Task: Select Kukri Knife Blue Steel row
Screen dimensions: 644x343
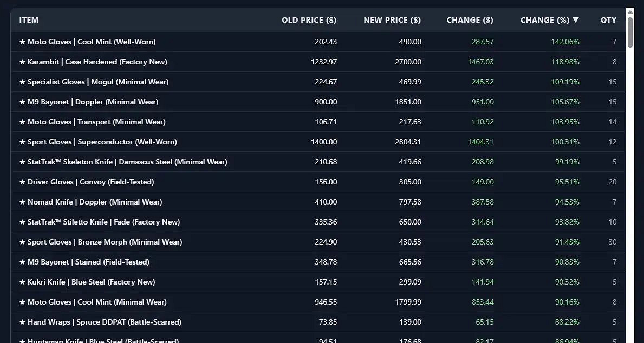Action: [x=87, y=282]
